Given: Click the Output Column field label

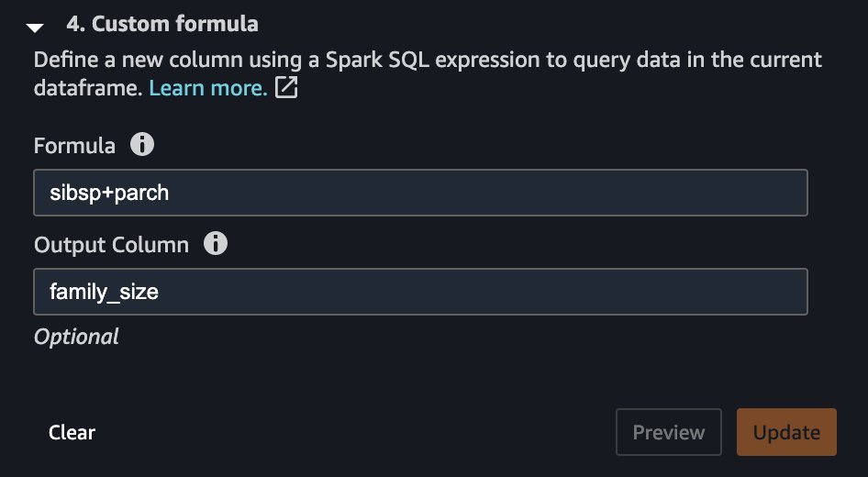Looking at the screenshot, I should point(111,245).
